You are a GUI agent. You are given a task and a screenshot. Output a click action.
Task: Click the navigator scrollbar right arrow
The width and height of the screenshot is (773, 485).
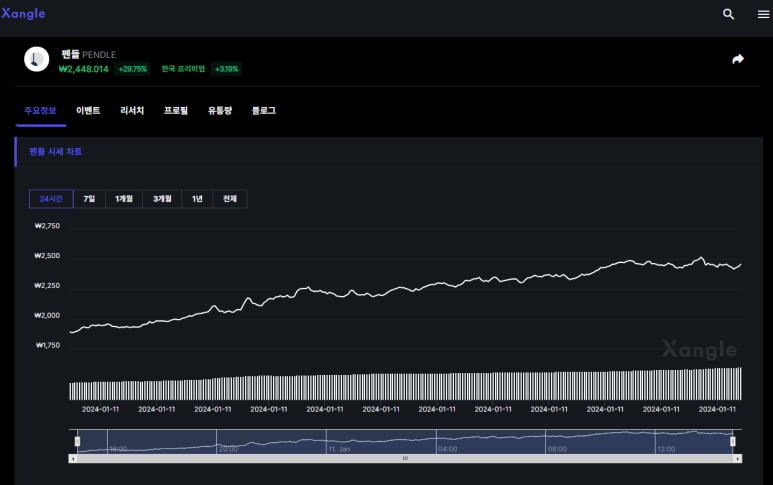click(738, 458)
